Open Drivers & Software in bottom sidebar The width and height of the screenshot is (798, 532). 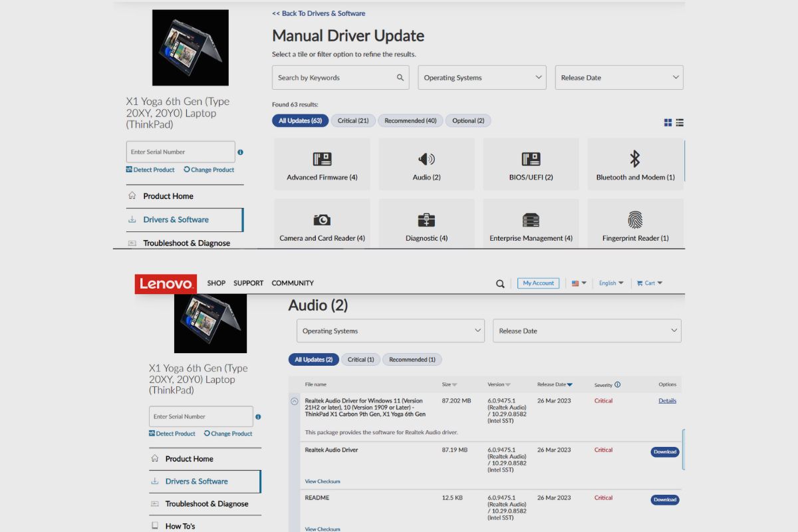205,481
